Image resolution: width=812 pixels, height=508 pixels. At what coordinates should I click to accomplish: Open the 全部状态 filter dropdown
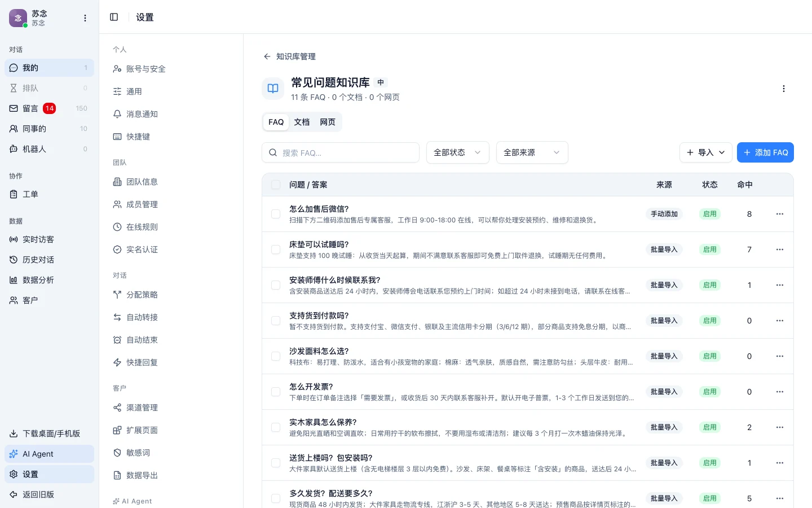point(457,152)
